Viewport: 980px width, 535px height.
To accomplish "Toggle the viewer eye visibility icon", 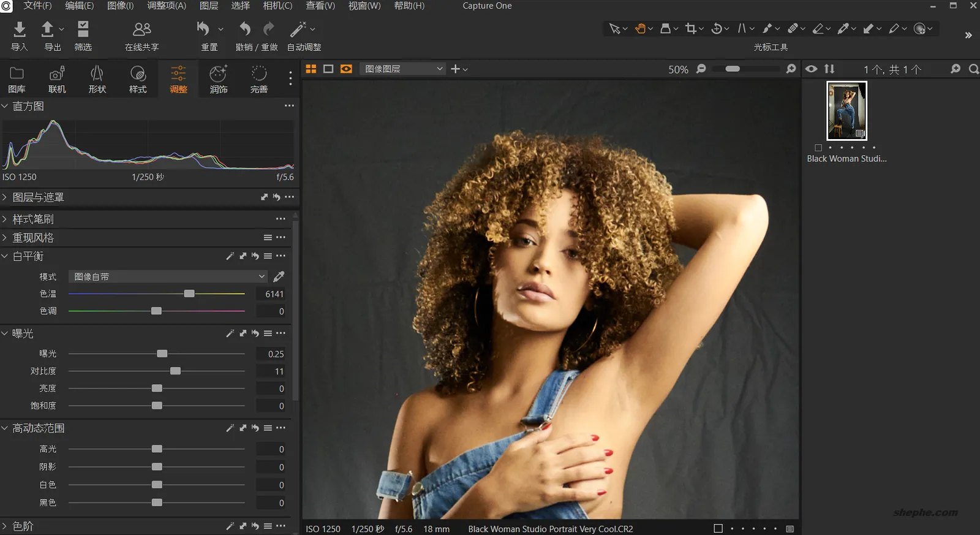I will [811, 69].
